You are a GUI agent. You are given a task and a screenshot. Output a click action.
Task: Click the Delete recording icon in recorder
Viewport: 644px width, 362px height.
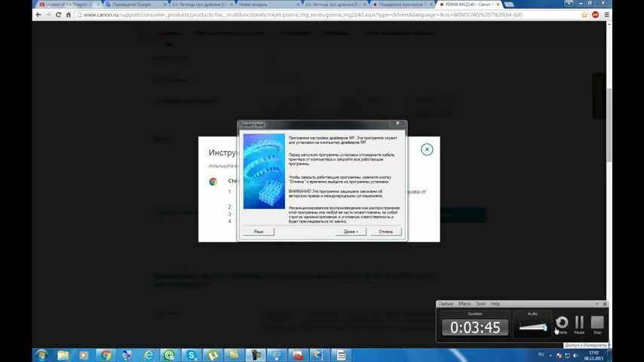562,324
